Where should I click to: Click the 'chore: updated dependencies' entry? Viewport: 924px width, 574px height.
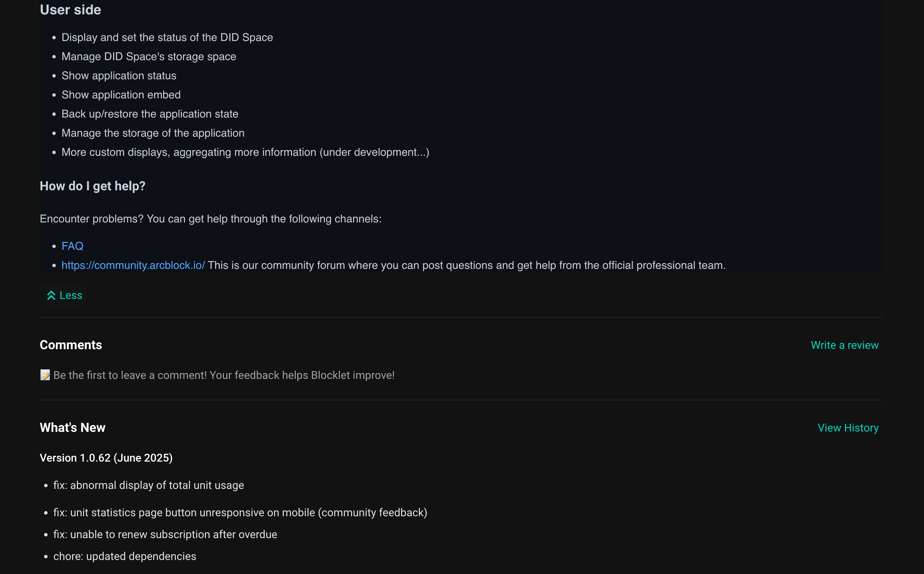click(x=124, y=556)
